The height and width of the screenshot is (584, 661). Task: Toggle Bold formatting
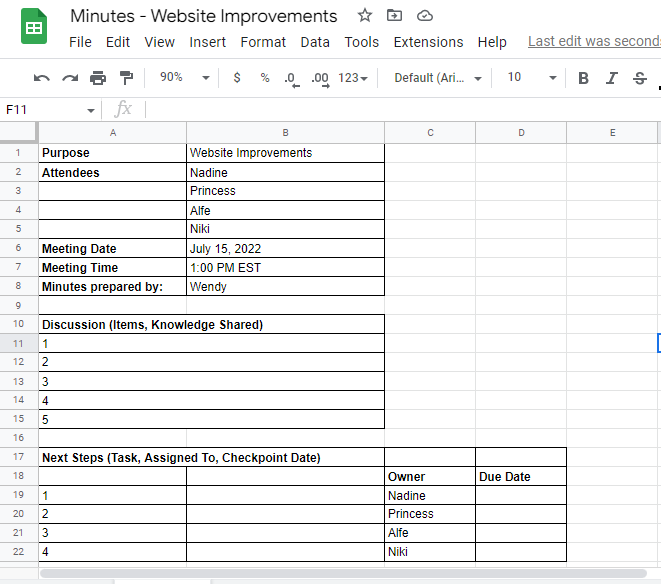pos(583,78)
